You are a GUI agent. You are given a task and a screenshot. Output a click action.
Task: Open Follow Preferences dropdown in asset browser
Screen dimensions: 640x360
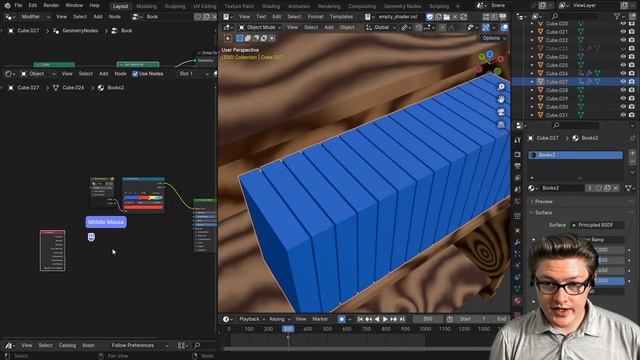click(139, 345)
